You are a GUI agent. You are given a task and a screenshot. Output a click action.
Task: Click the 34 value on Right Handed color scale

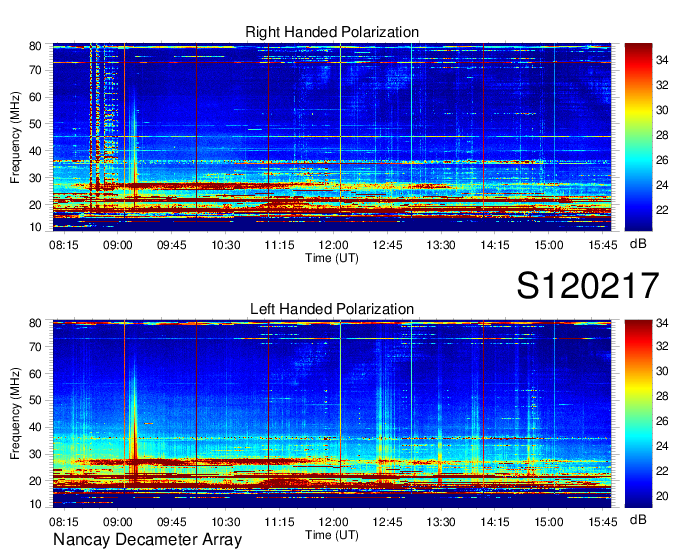coord(662,60)
